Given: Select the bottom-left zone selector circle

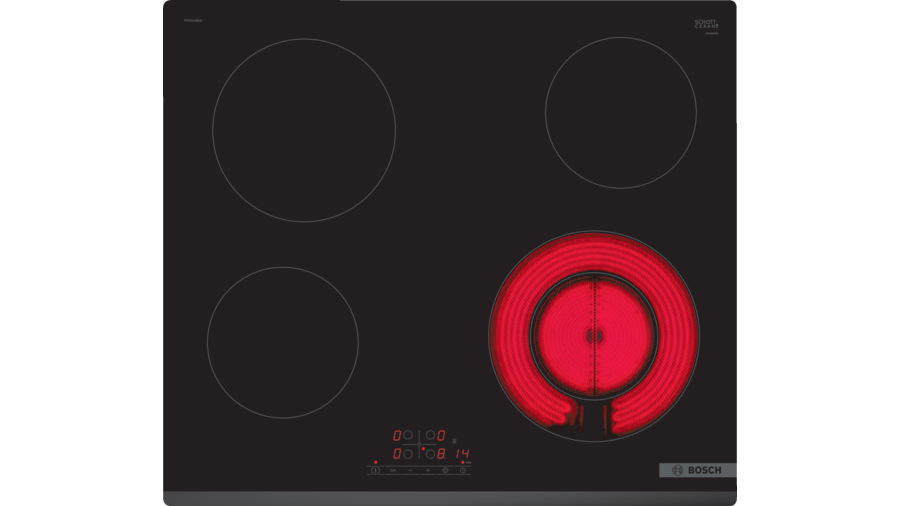Looking at the screenshot, I should coord(408,454).
